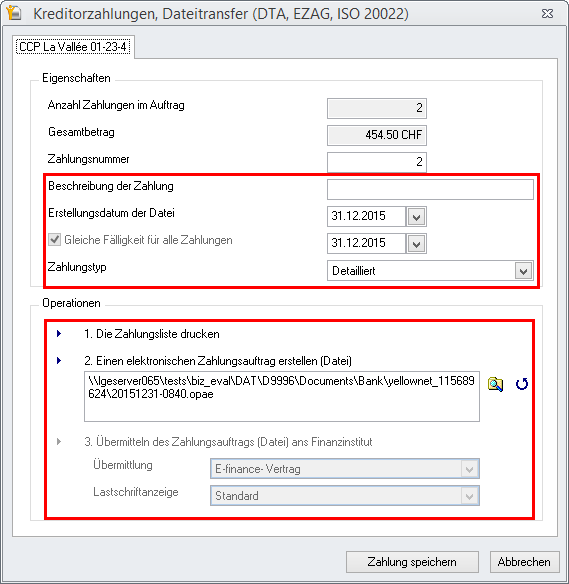Click the Zahlungsnummer input field
Viewport: 569px width, 584px height.
point(377,162)
